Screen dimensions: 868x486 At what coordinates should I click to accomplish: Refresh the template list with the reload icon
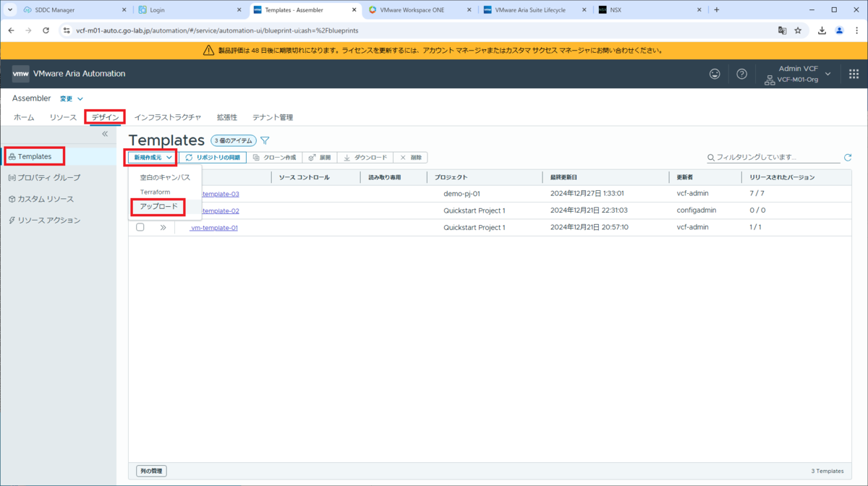tap(848, 157)
